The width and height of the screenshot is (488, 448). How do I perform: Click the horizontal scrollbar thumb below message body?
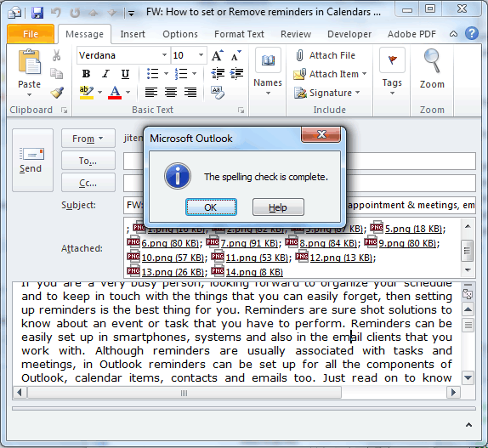[184, 392]
